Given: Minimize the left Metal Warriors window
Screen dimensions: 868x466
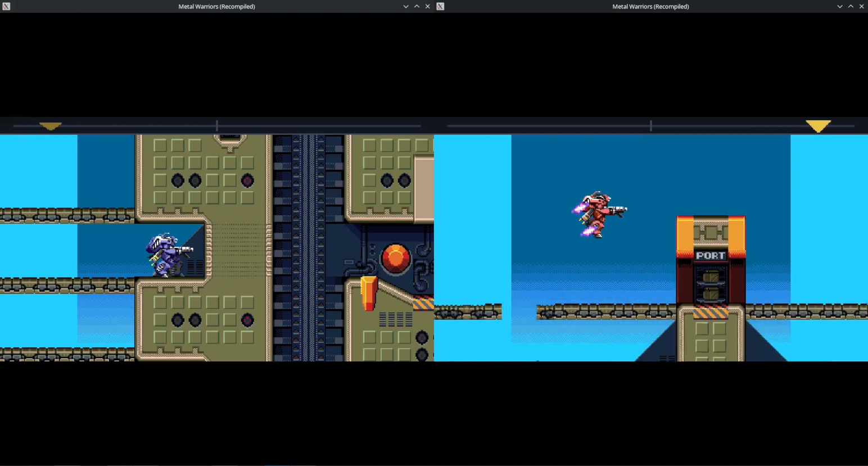Looking at the screenshot, I should [x=406, y=6].
